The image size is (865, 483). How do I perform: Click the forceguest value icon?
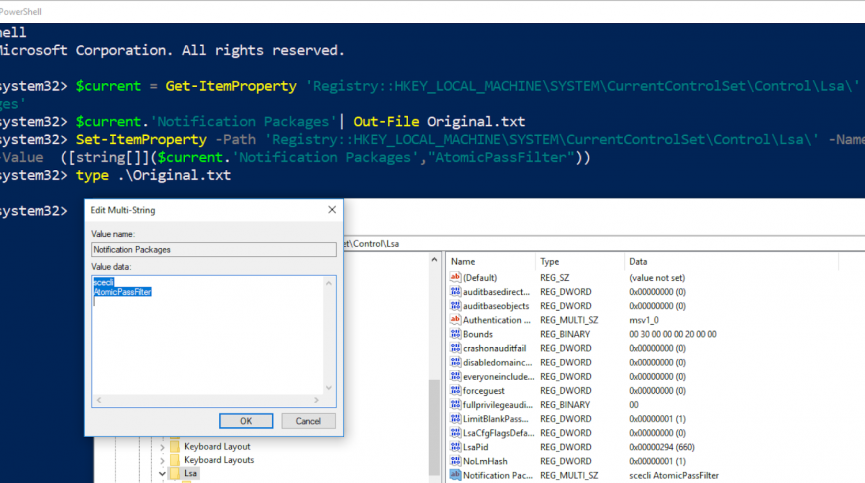coord(455,391)
